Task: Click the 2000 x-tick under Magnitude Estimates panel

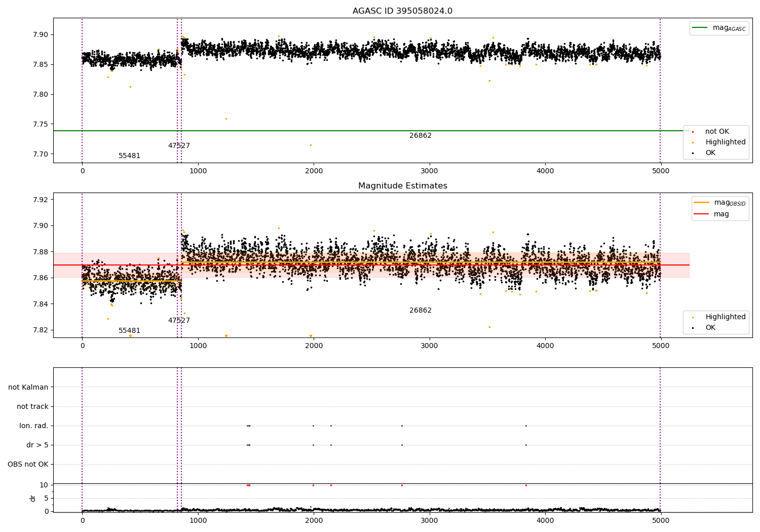Action: point(314,346)
